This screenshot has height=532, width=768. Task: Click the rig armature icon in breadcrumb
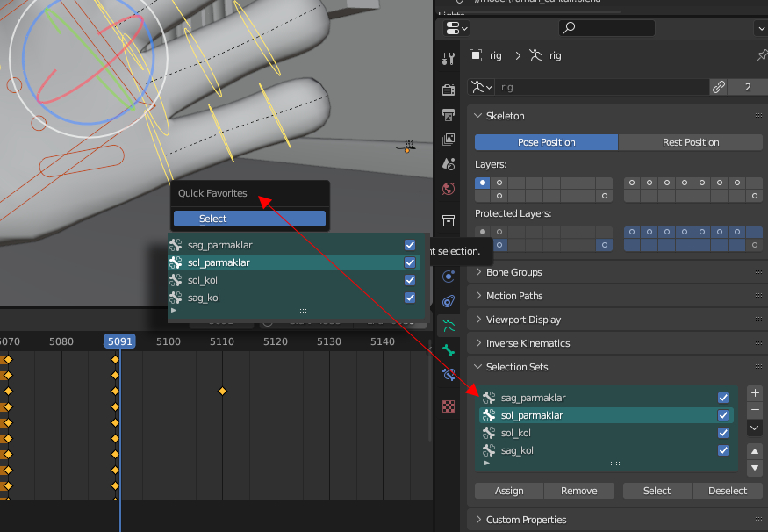535,55
